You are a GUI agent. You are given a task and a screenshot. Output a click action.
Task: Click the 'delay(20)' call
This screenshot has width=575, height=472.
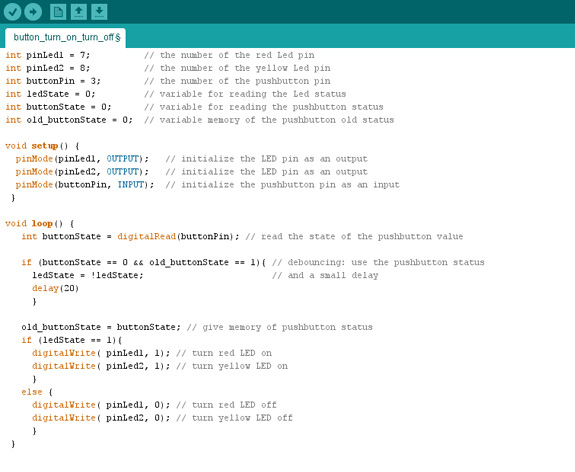[x=55, y=288]
